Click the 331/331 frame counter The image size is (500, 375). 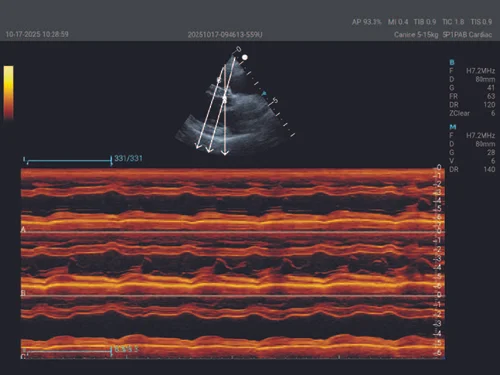tap(128, 158)
